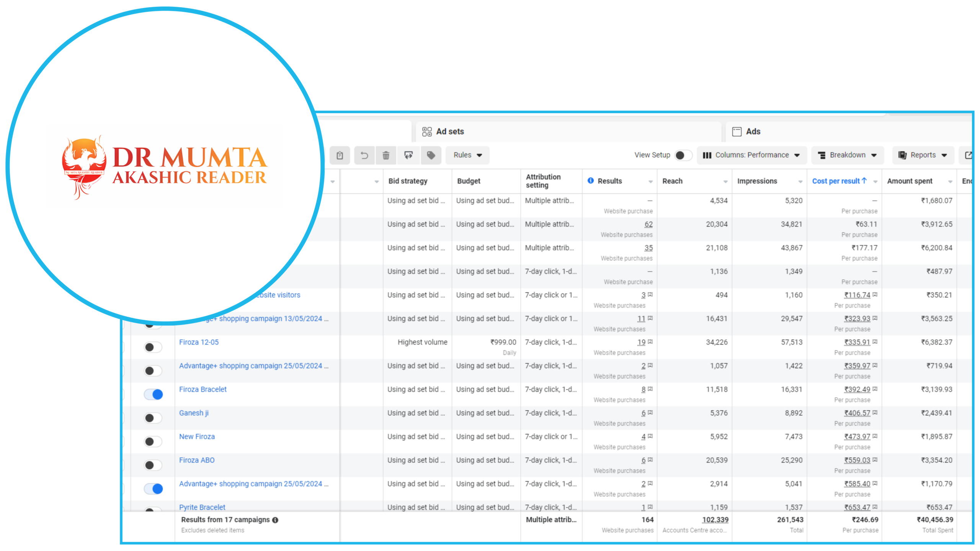The image size is (980, 551).
Task: Click the info icon beside 17 campaigns
Action: coord(275,520)
